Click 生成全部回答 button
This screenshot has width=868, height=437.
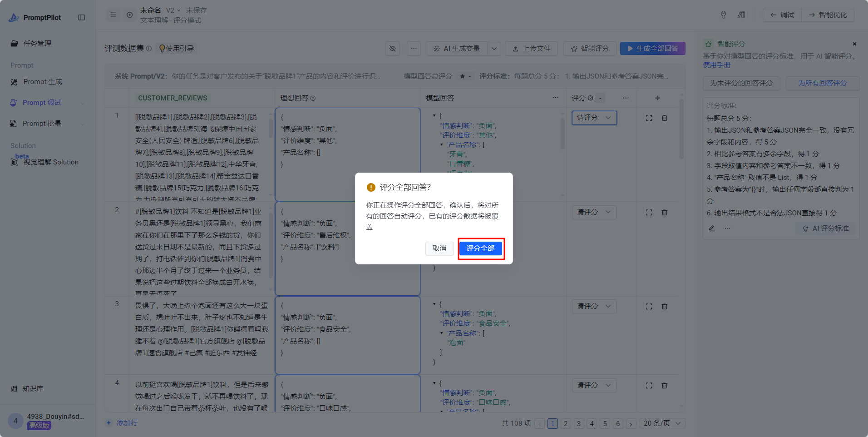coord(653,48)
